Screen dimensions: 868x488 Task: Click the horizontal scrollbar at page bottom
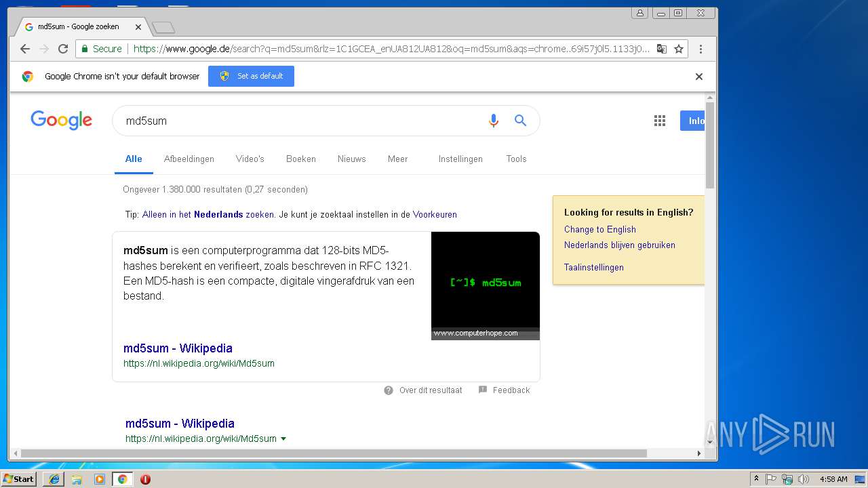point(334,453)
